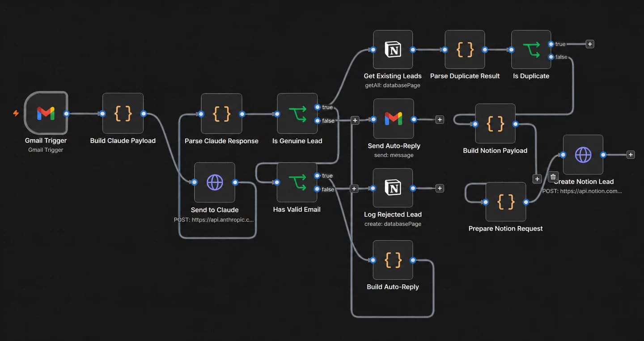The height and width of the screenshot is (341, 644).
Task: Click the lightning trigger icon beside Gmail Trigger
Action: [16, 114]
